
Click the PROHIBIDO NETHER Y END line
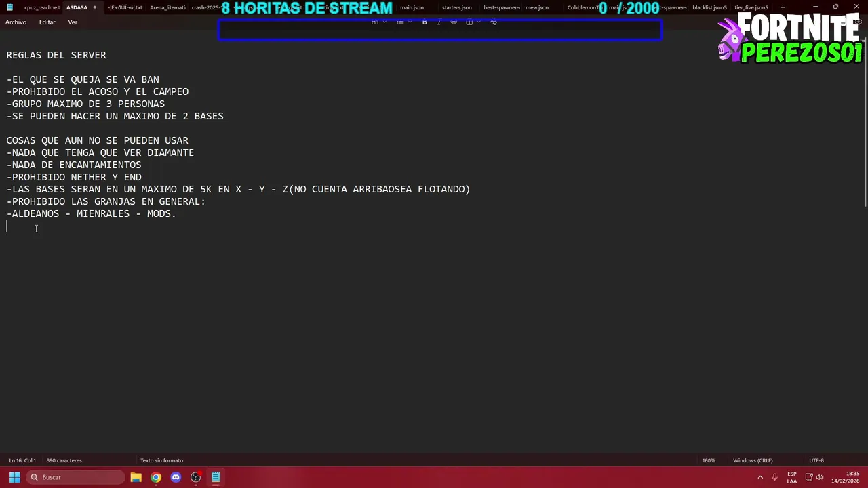[74, 177]
